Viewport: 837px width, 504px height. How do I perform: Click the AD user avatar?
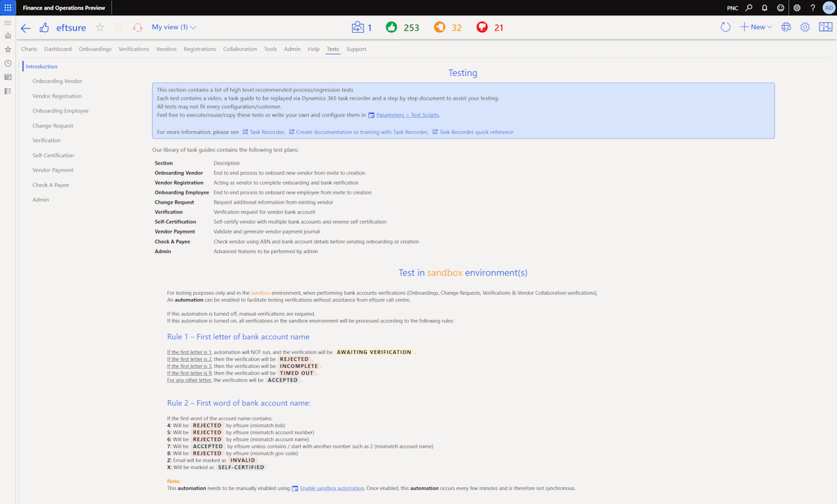829,8
